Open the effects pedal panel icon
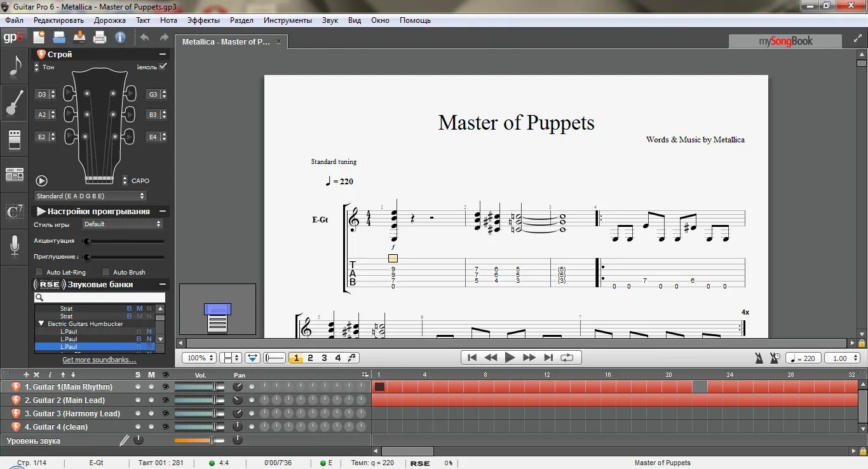Viewport: 868px width, 469px height. tap(15, 139)
